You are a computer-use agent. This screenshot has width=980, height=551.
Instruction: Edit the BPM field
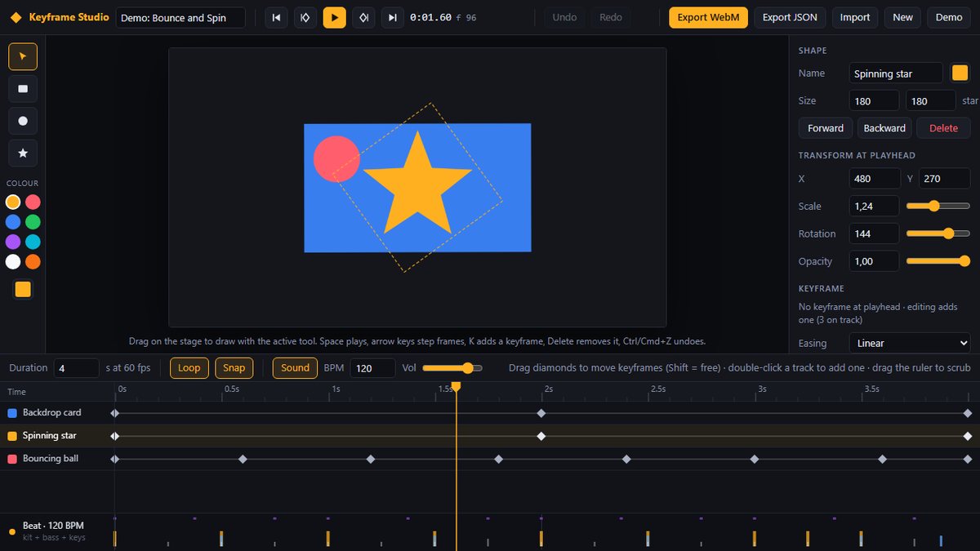click(372, 368)
